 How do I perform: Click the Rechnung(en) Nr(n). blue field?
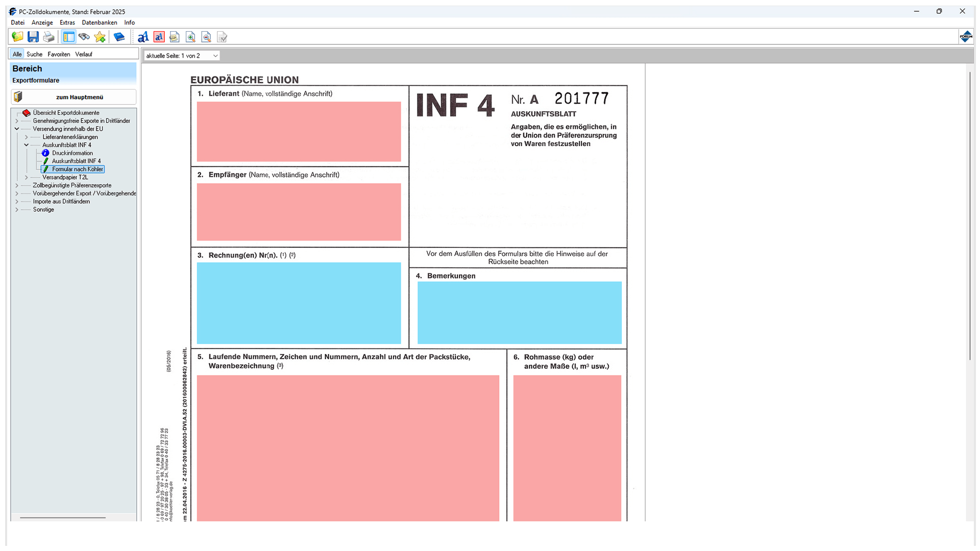(x=299, y=303)
